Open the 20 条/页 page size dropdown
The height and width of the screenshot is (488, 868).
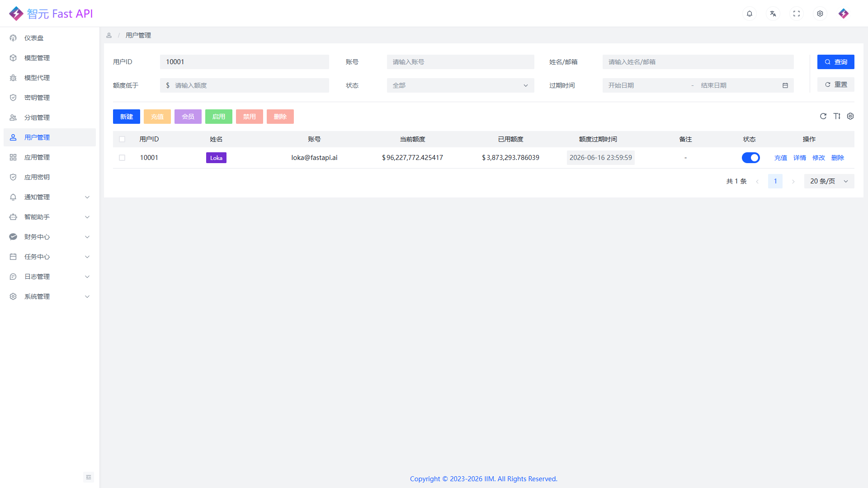[829, 181]
